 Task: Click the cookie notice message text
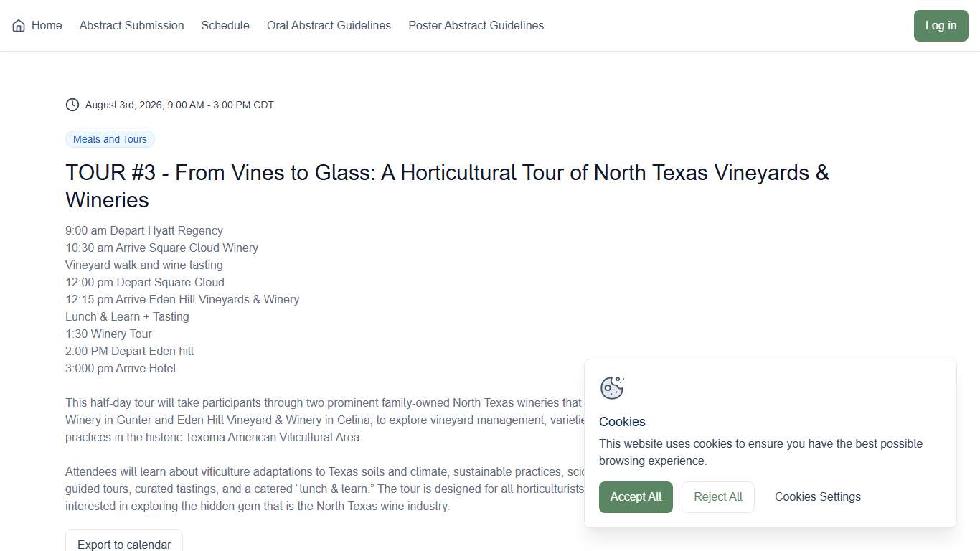(x=760, y=452)
